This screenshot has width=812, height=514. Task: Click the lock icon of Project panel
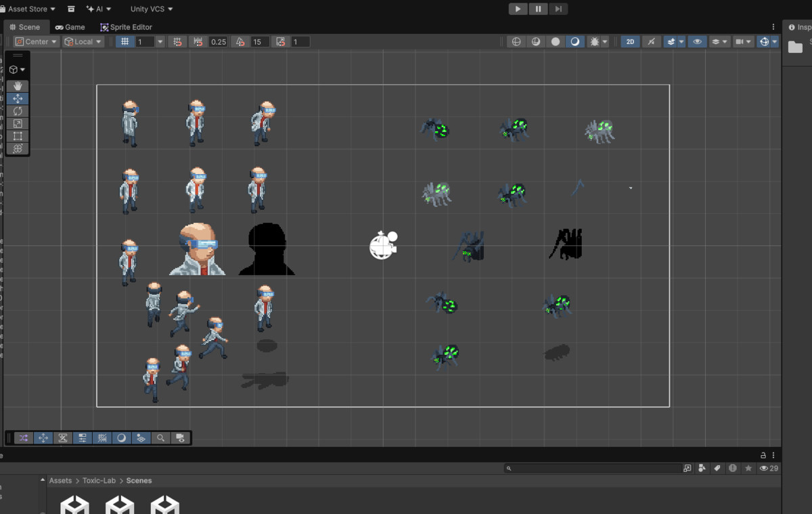pos(763,455)
